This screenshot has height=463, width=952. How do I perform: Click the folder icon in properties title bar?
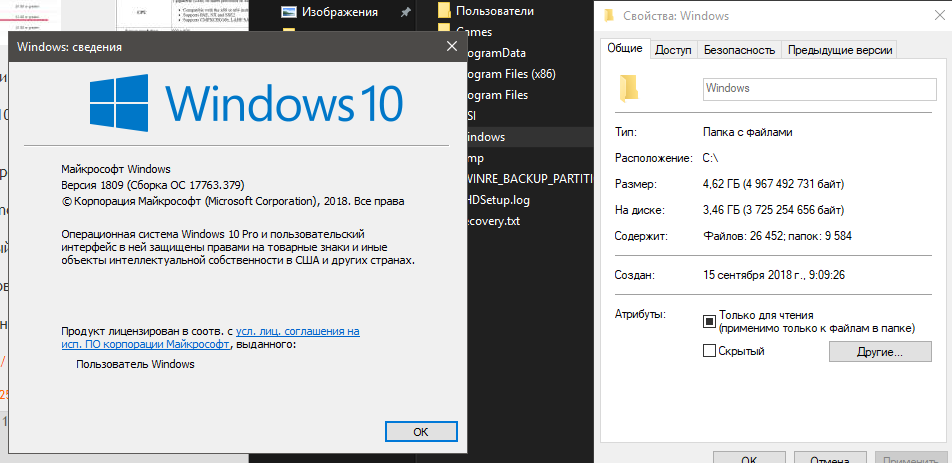[x=610, y=16]
